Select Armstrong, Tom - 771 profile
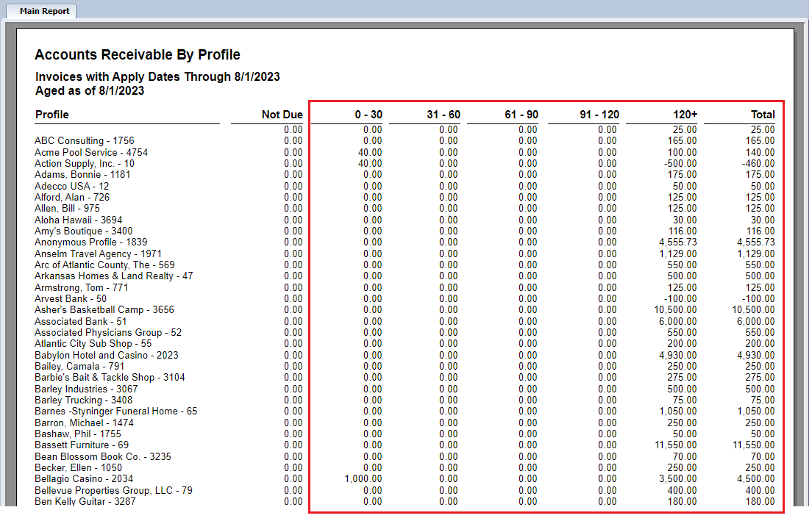Viewport: 812px width, 521px height. point(82,287)
